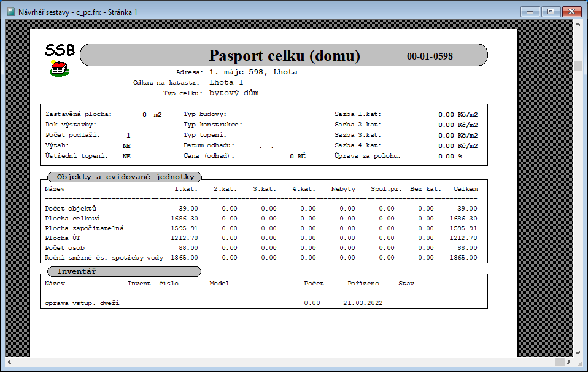
Task: Click the horizontal scrollbar left arrow
Action: click(x=10, y=363)
